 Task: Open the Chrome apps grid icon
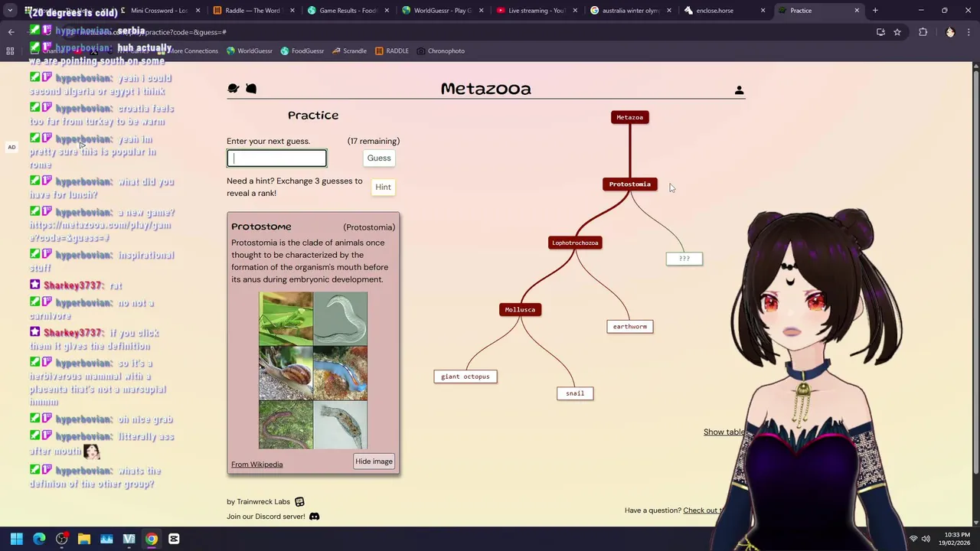10,51
